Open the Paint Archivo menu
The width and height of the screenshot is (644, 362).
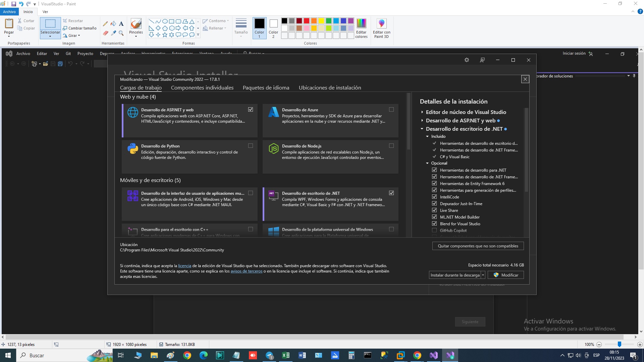pos(9,12)
